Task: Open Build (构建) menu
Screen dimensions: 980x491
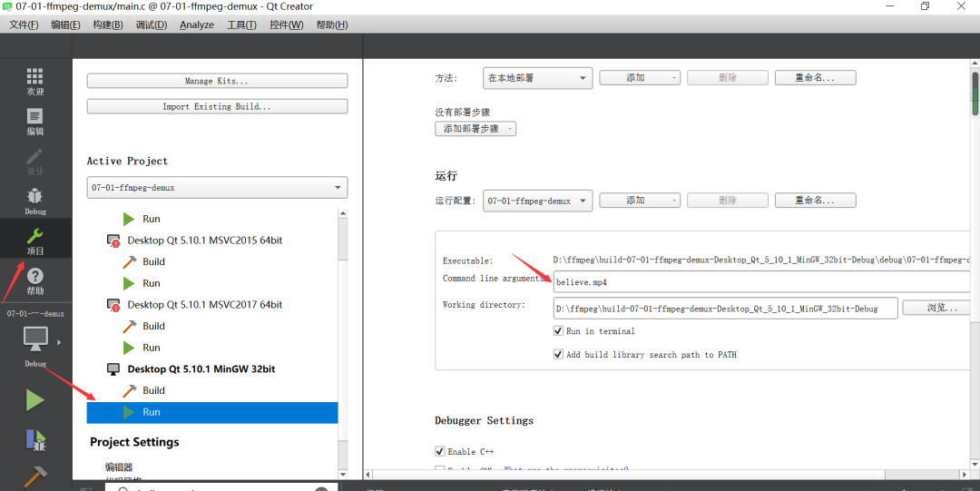Action: pyautogui.click(x=107, y=25)
